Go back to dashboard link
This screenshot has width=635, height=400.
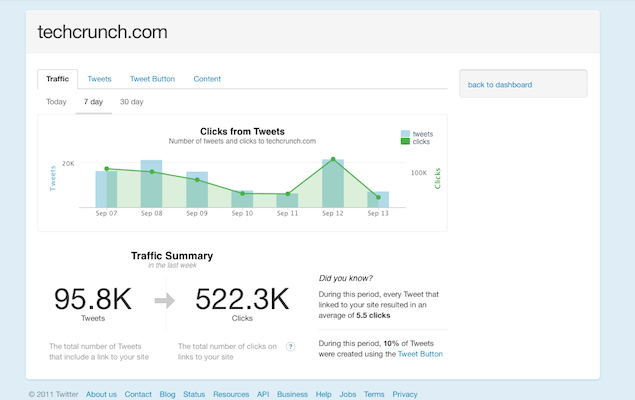(x=500, y=85)
